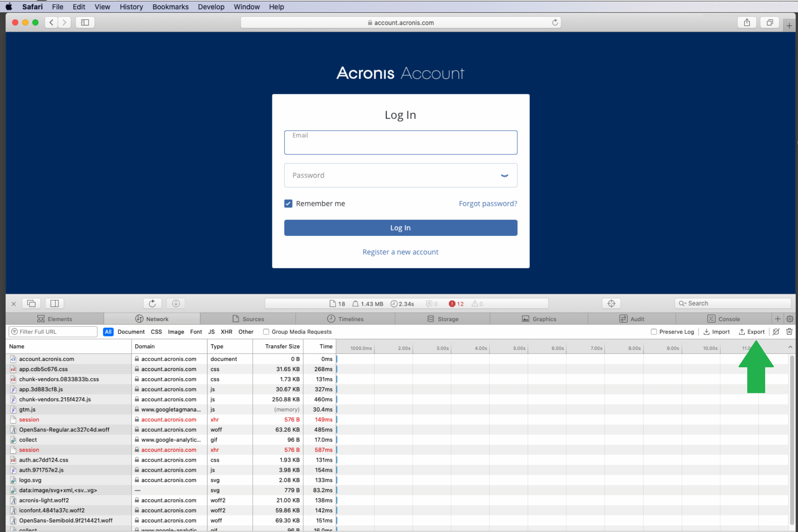Show Safari tab overview
This screenshot has width=798, height=532.
pyautogui.click(x=770, y=22)
